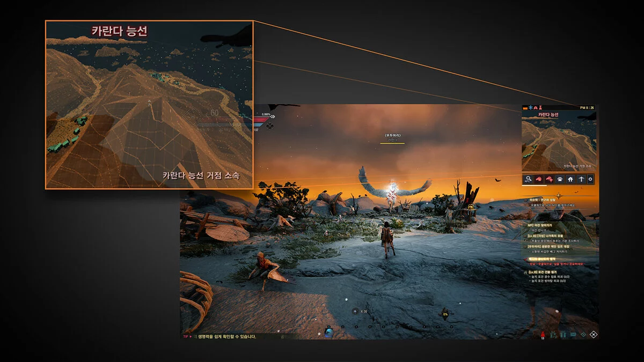Viewport: 644px width, 362px height.
Task: Click the house residence icon under minimap
Action: [x=570, y=179]
